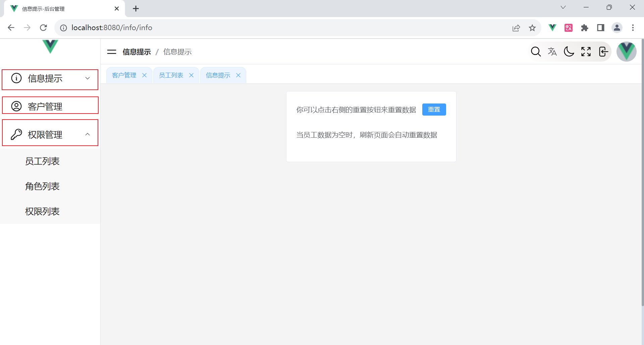644x345 pixels.
Task: Click the grey 信息提示 breadcrumb end
Action: click(x=177, y=52)
